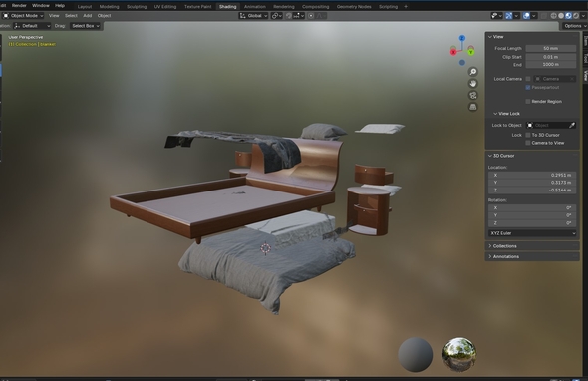Screen dimensions: 588x381
Task: Click the eyedropper beside Lock to Object
Action: (572, 125)
